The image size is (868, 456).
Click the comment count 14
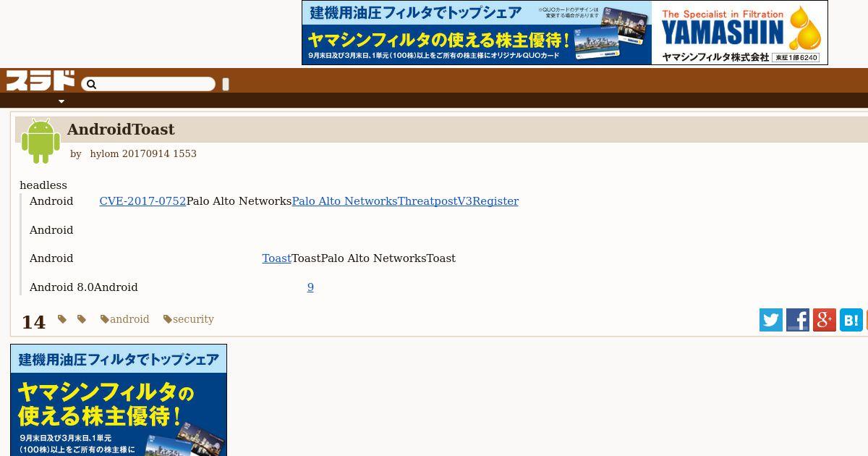click(33, 322)
